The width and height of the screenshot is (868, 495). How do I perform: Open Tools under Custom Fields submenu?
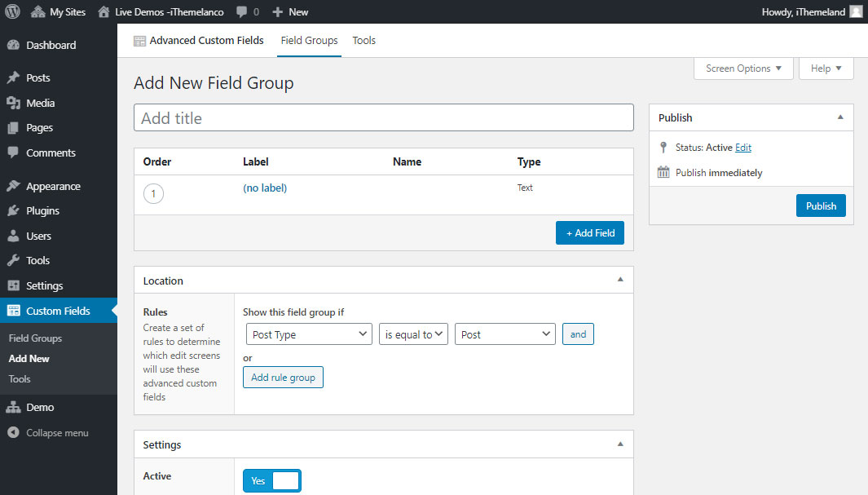[x=20, y=379]
